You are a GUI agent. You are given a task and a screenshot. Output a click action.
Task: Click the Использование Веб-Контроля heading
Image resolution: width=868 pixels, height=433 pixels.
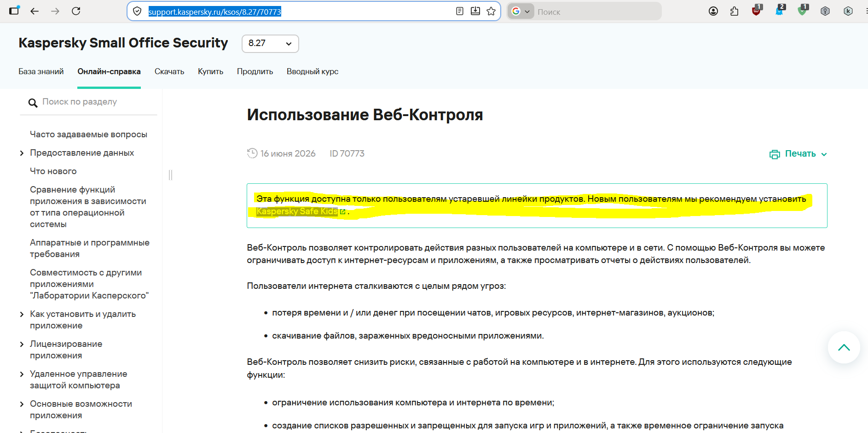pos(365,115)
